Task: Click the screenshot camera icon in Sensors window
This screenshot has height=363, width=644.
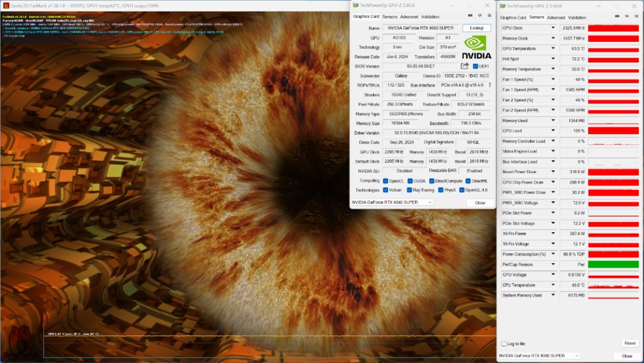Action: click(x=617, y=17)
